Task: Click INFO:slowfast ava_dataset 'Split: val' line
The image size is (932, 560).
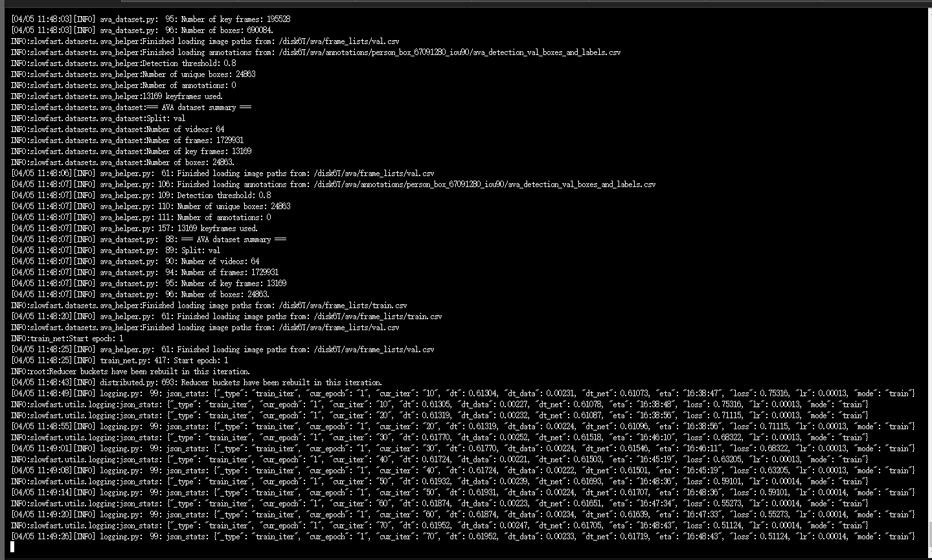Action: click(98, 118)
